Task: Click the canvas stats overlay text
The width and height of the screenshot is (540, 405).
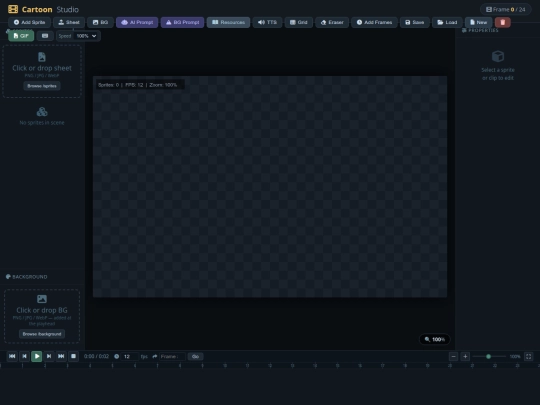Action: pyautogui.click(x=138, y=85)
